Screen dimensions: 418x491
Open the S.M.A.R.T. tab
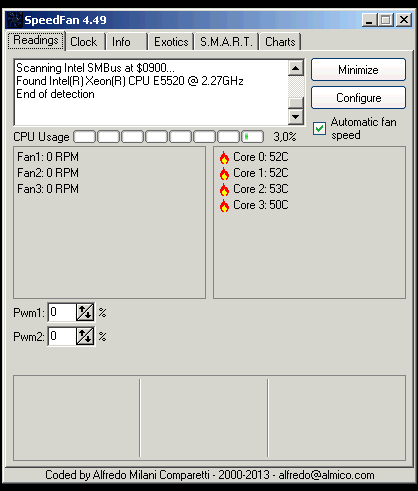click(x=226, y=42)
